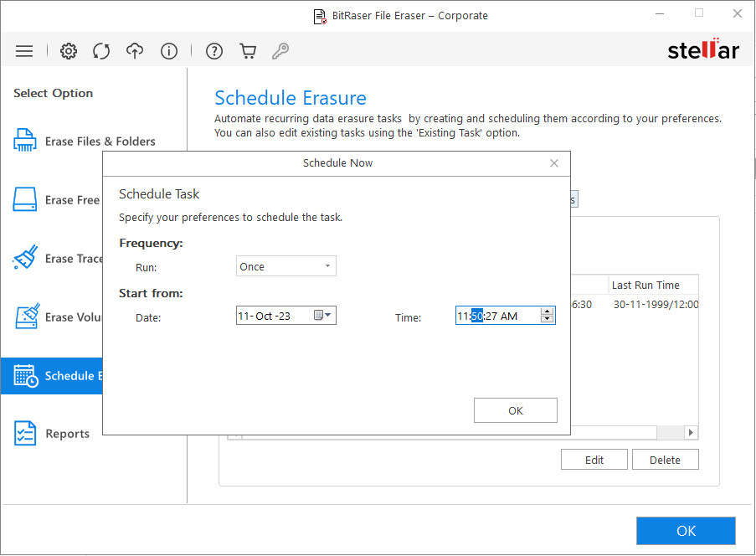Expand the Run frequency dropdown
The height and width of the screenshot is (556, 756).
coord(286,266)
